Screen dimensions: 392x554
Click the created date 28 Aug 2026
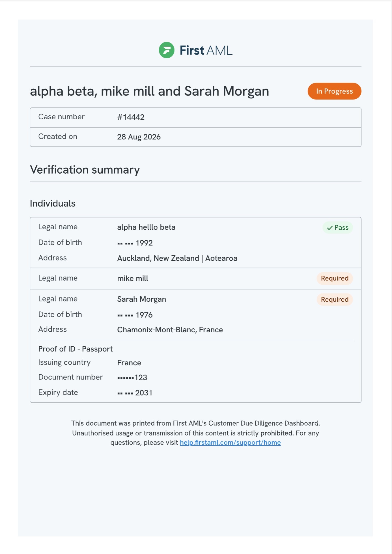pos(139,137)
